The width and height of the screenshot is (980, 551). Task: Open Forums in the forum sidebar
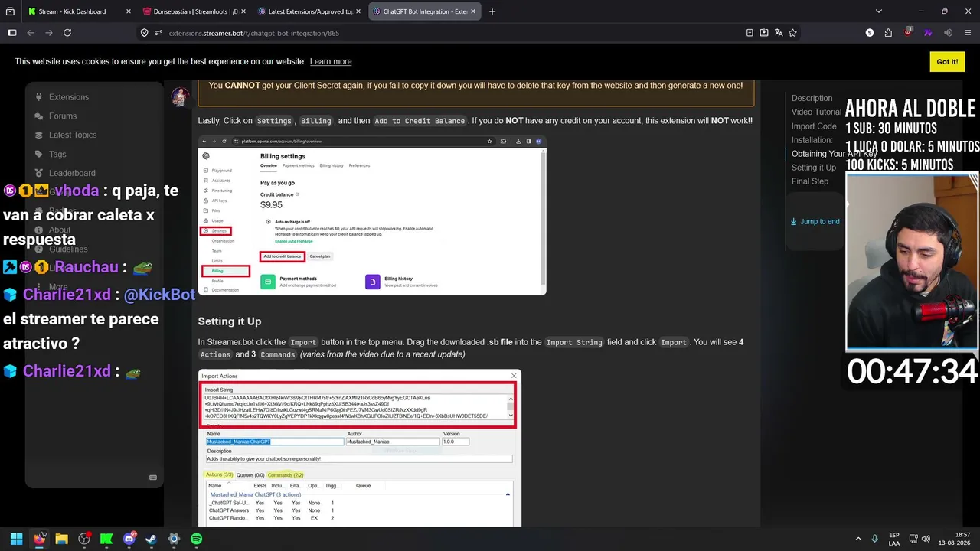63,116
